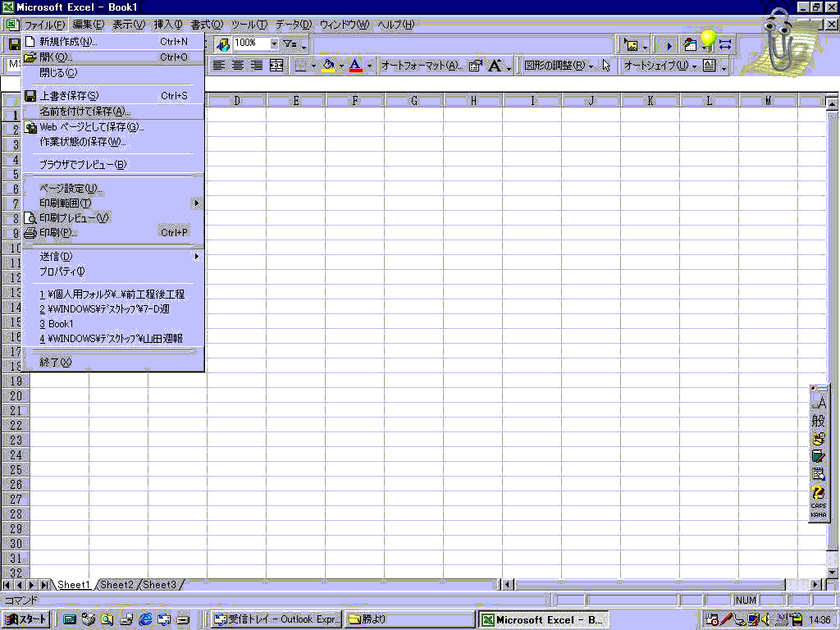Choose 印刷プレビュー from the File menu

[113, 218]
